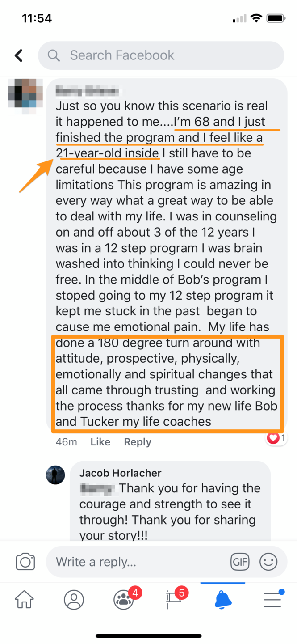Reply to the 46m comment
The width and height of the screenshot is (297, 644).
138,442
